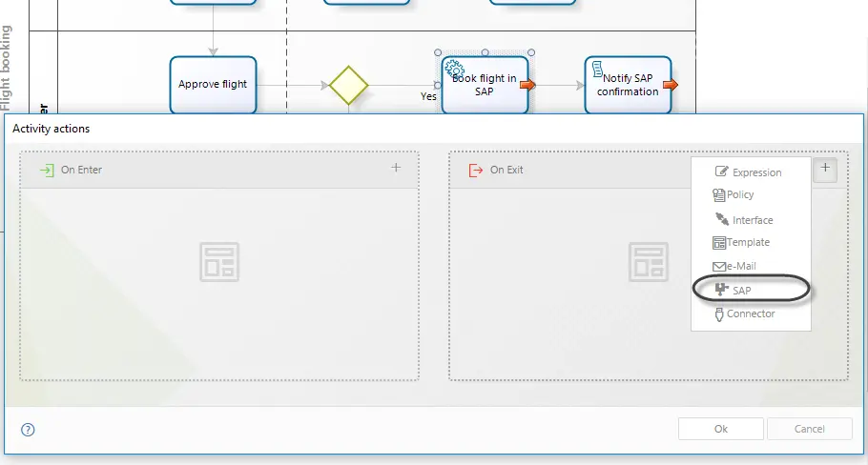Confirm the dialog with Ok
The height and width of the screenshot is (465, 868).
click(721, 429)
